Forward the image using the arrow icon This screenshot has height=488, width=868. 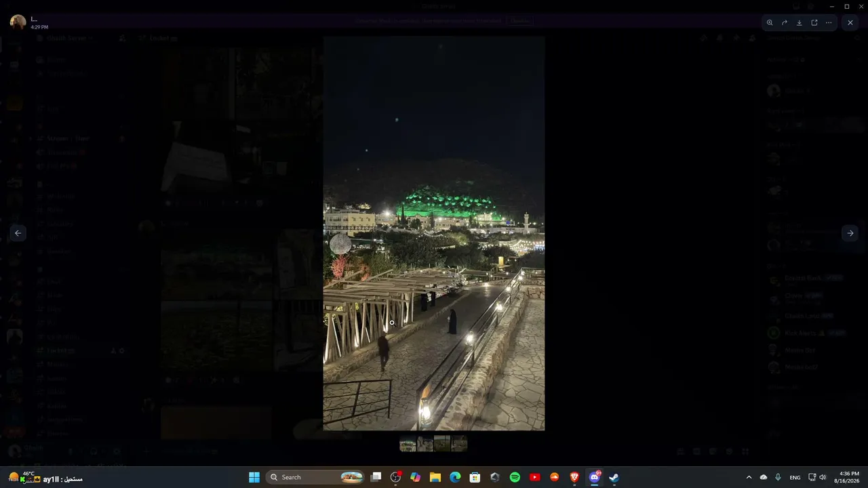(x=785, y=22)
